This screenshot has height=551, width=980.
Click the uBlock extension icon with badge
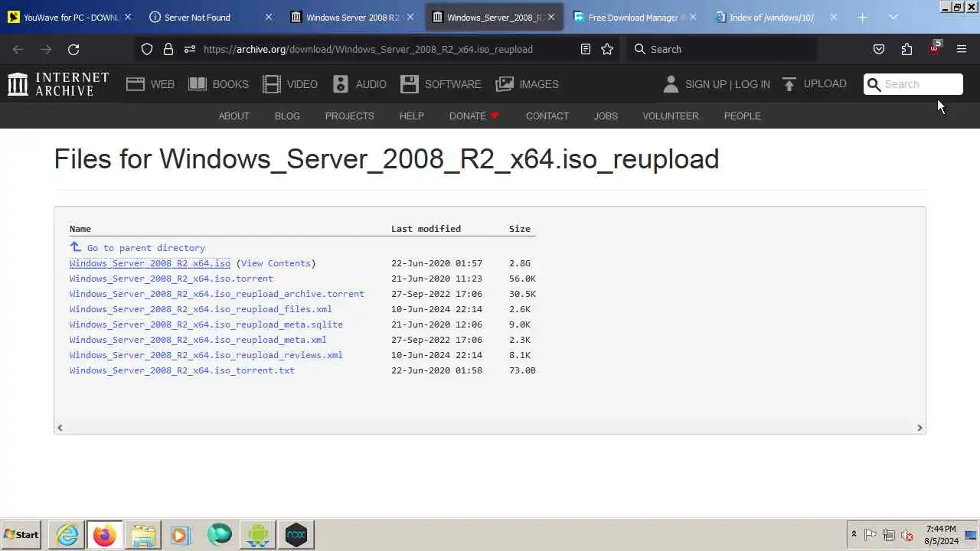coord(935,47)
